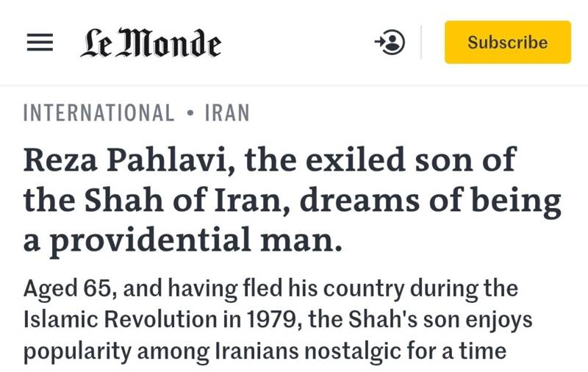
Task: Open the hamburger navigation menu
Action: pos(40,43)
